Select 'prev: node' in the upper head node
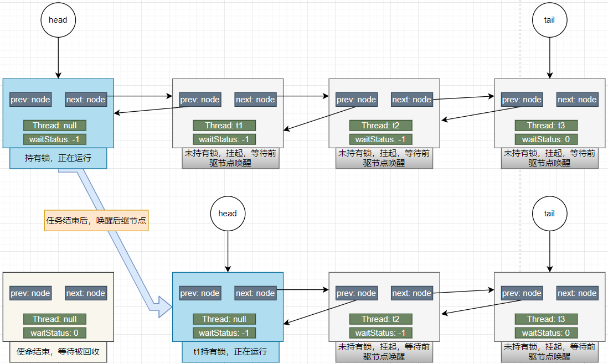The height and width of the screenshot is (364, 608). (x=30, y=100)
